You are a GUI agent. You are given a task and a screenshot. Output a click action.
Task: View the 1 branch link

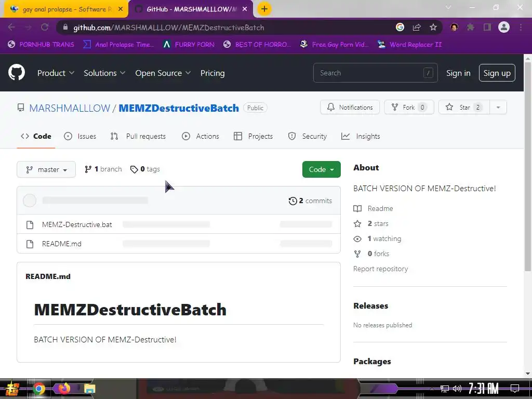coord(103,169)
